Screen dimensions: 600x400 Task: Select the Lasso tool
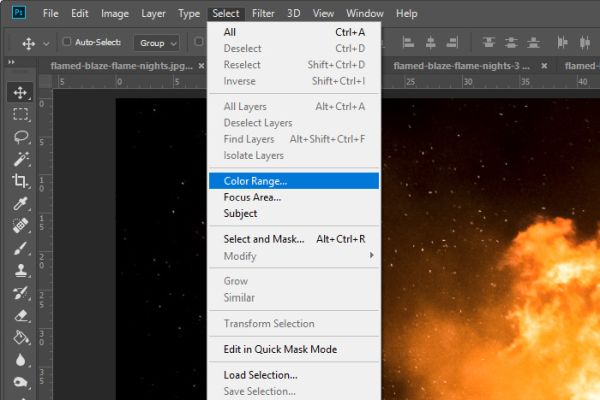point(20,137)
